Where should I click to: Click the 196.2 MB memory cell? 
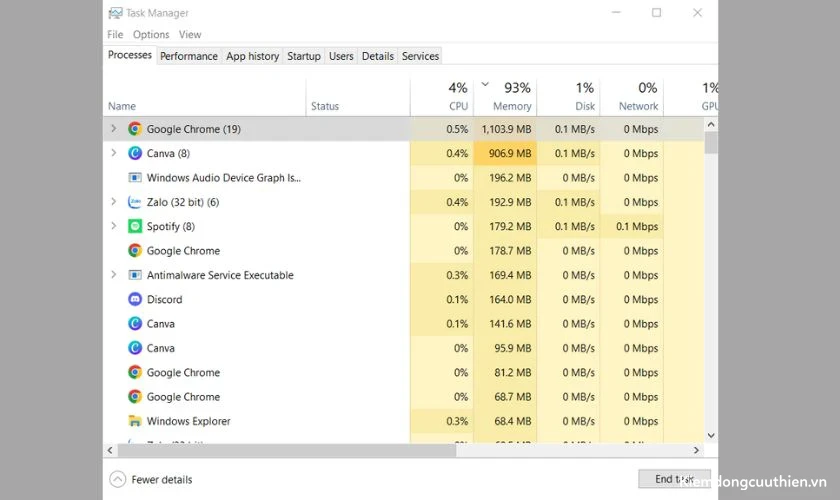(x=505, y=178)
